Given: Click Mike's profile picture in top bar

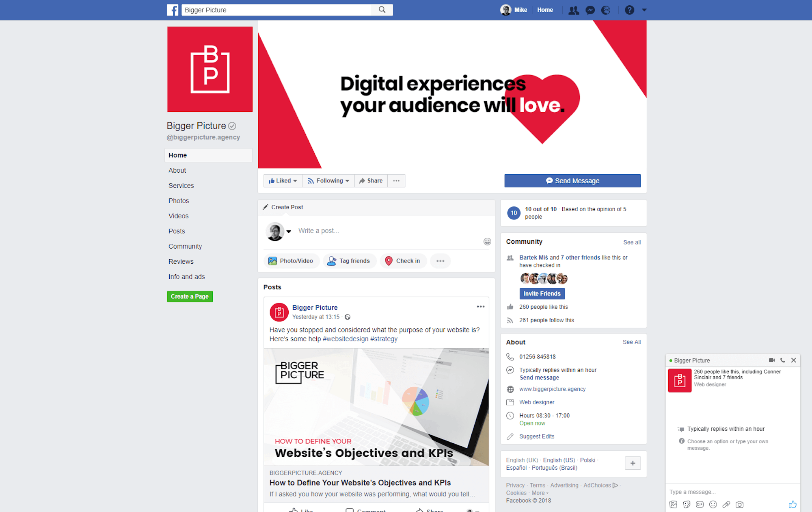Looking at the screenshot, I should click(x=505, y=10).
